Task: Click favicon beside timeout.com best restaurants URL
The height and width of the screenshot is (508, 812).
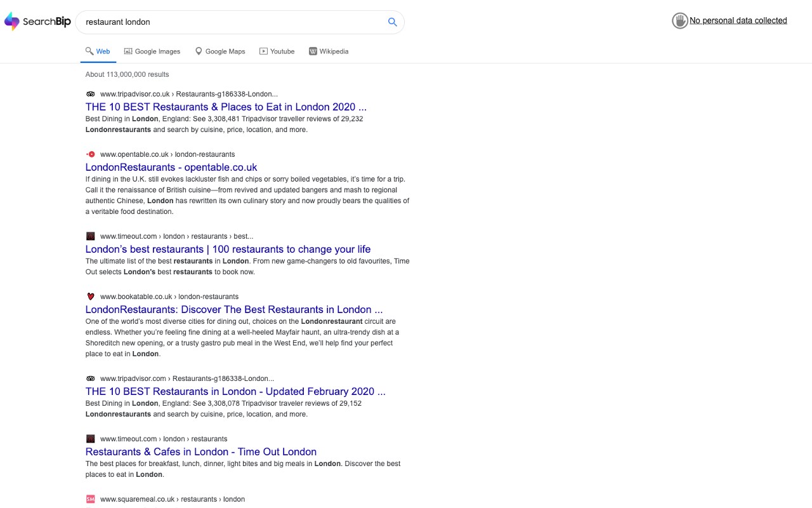Action: tap(90, 236)
